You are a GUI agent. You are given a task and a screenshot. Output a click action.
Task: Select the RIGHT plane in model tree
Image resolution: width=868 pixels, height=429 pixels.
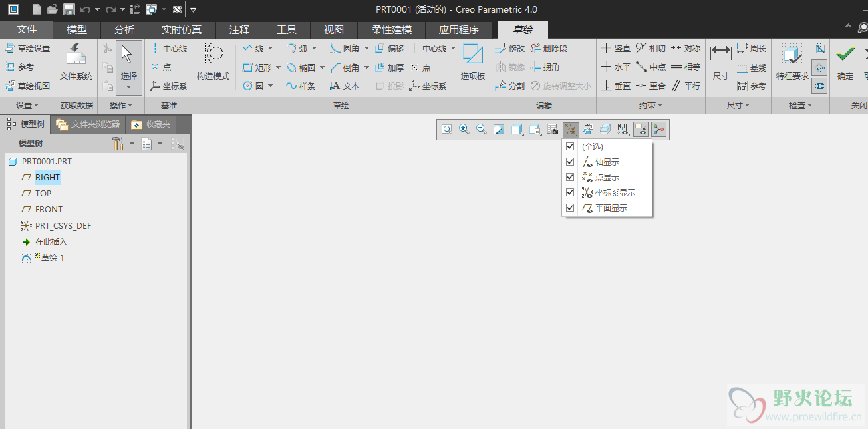click(47, 177)
